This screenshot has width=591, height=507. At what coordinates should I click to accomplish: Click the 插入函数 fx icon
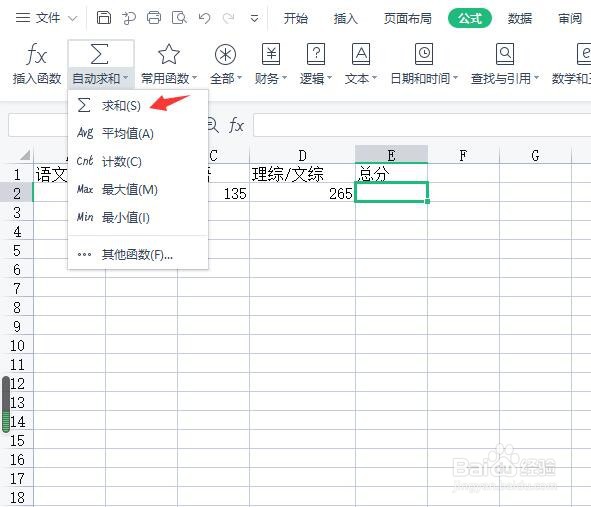pos(37,54)
